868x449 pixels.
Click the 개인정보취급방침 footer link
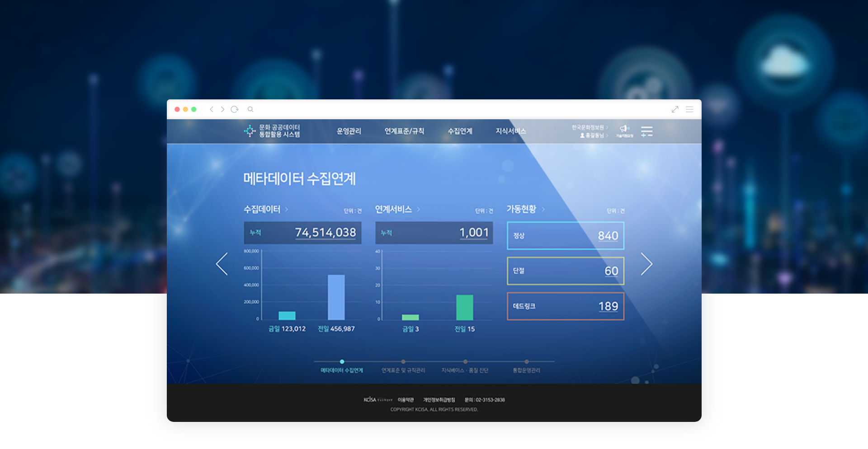tap(439, 400)
